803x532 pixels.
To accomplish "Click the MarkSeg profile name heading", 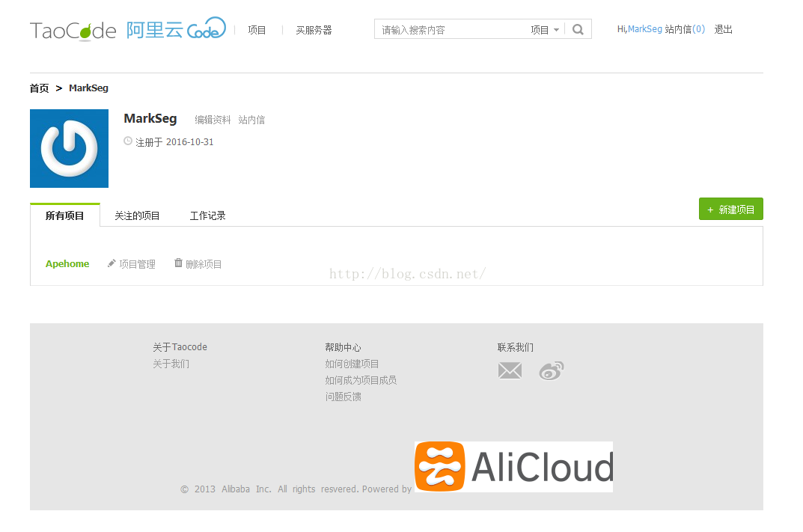I will pyautogui.click(x=150, y=119).
